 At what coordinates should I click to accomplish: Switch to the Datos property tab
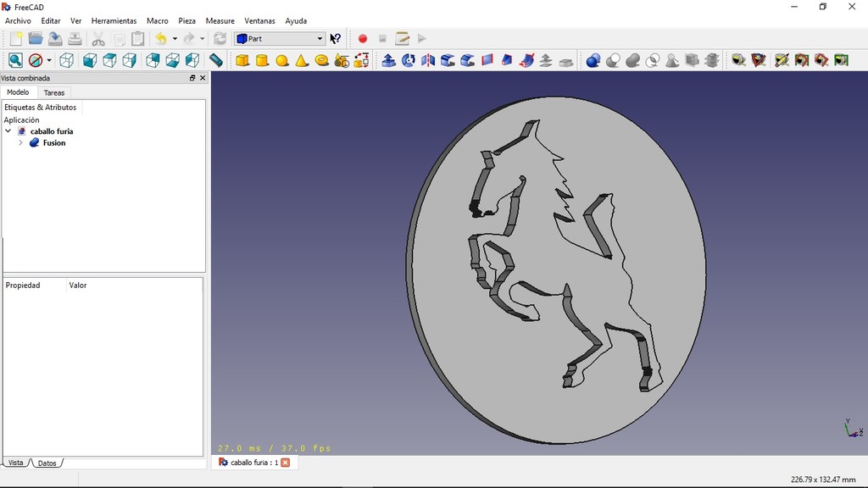coord(47,463)
